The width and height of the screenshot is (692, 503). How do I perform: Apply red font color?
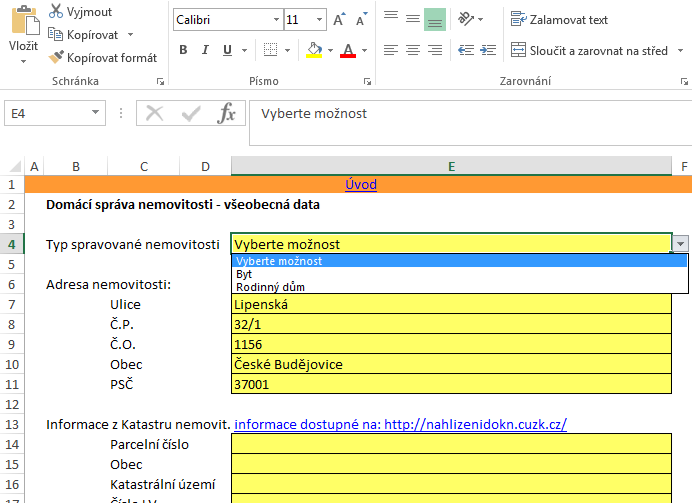point(348,50)
